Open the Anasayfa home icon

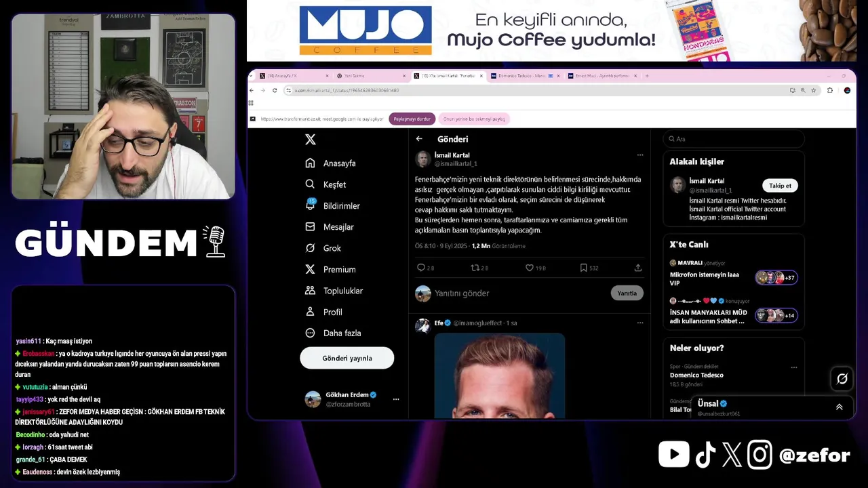(310, 163)
